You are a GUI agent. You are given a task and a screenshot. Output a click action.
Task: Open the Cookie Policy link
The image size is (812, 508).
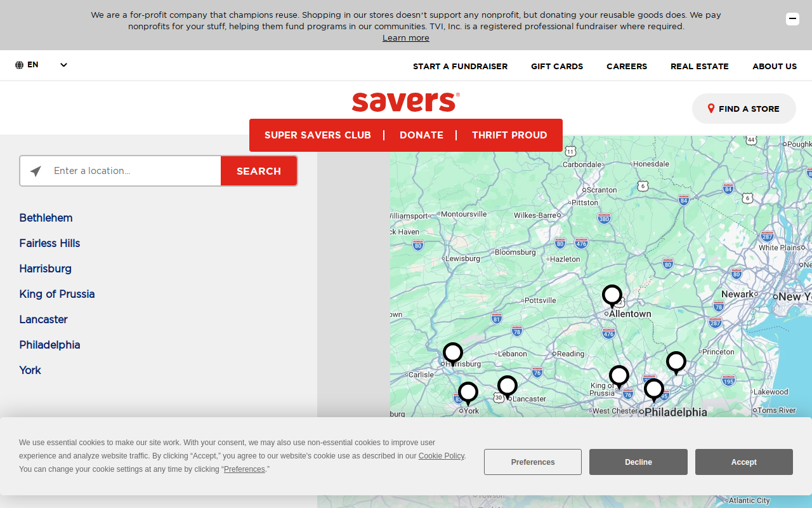442,456
